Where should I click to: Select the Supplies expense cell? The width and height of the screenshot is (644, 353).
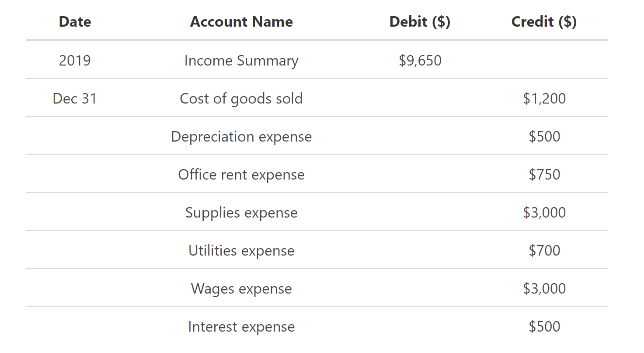[x=241, y=212]
